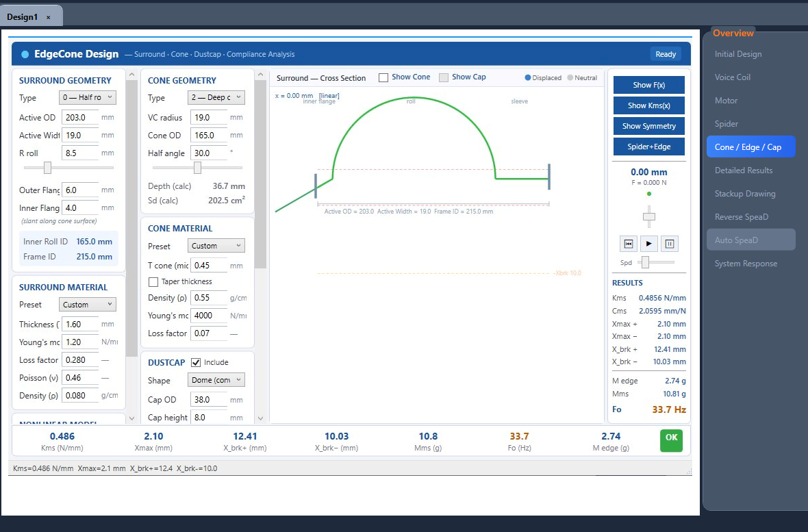Click the Fo 33.7 Hz result value
This screenshot has height=532, width=808.
669,410
